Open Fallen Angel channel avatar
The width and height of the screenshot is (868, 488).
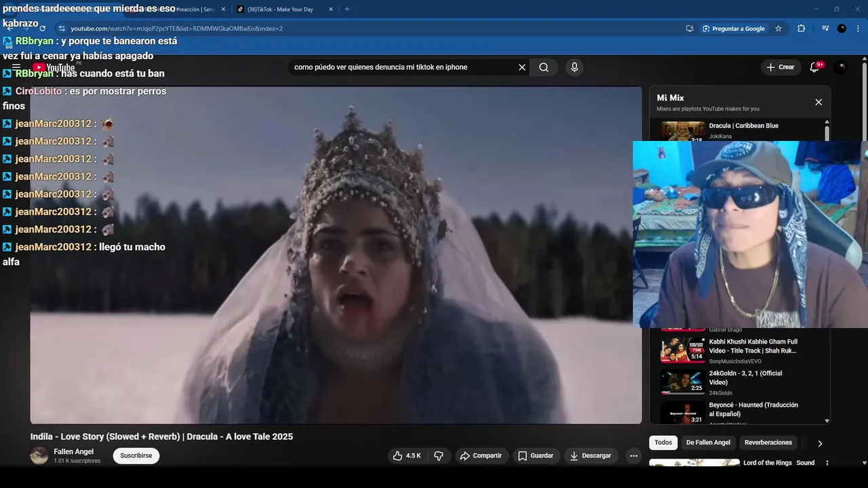39,455
